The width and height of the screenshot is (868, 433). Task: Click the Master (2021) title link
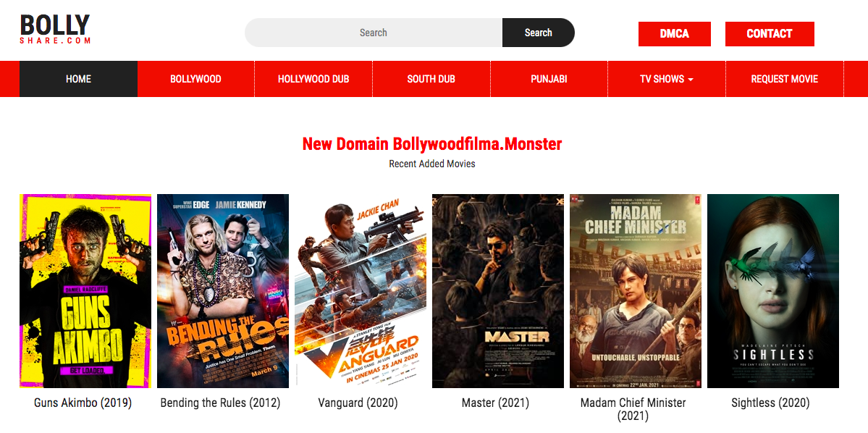495,403
